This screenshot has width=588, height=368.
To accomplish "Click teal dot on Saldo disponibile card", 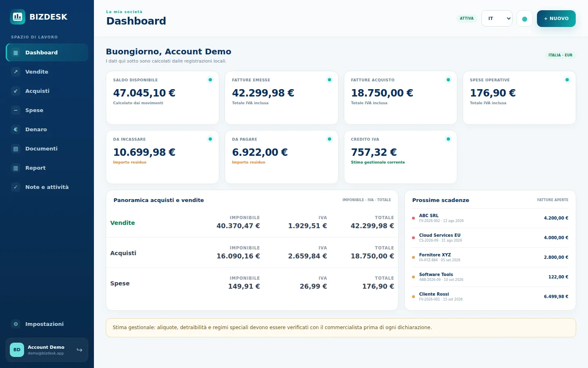I will 210,80.
